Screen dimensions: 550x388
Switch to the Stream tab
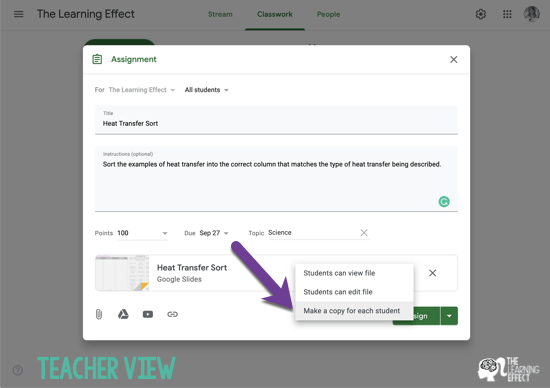click(220, 14)
